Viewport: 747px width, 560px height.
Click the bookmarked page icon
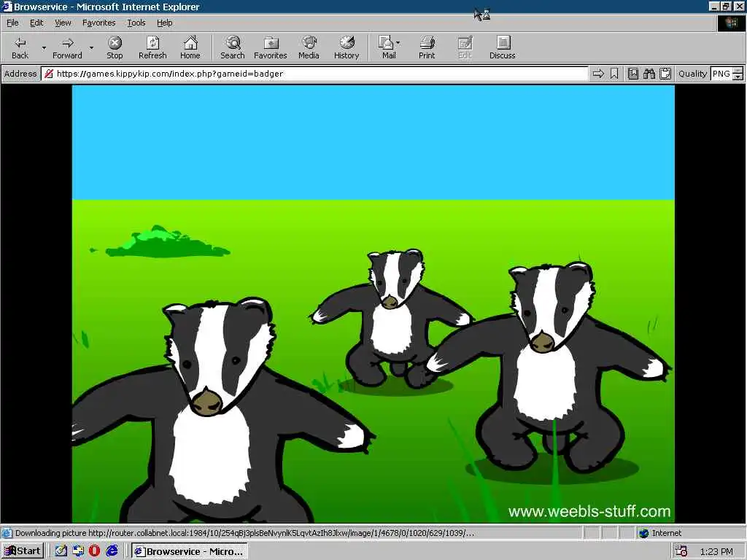click(x=632, y=74)
